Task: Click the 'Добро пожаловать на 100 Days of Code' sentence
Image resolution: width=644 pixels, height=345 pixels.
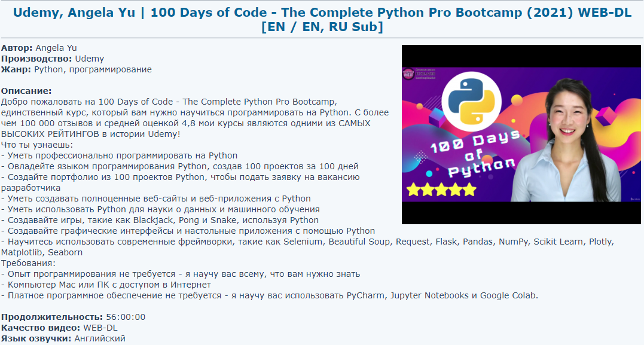Action: pyautogui.click(x=169, y=102)
